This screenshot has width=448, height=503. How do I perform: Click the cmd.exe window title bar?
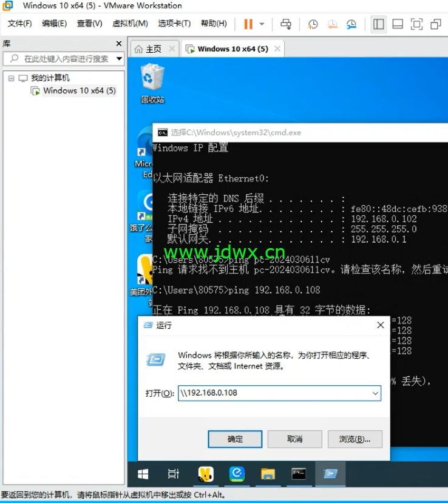[x=300, y=132]
